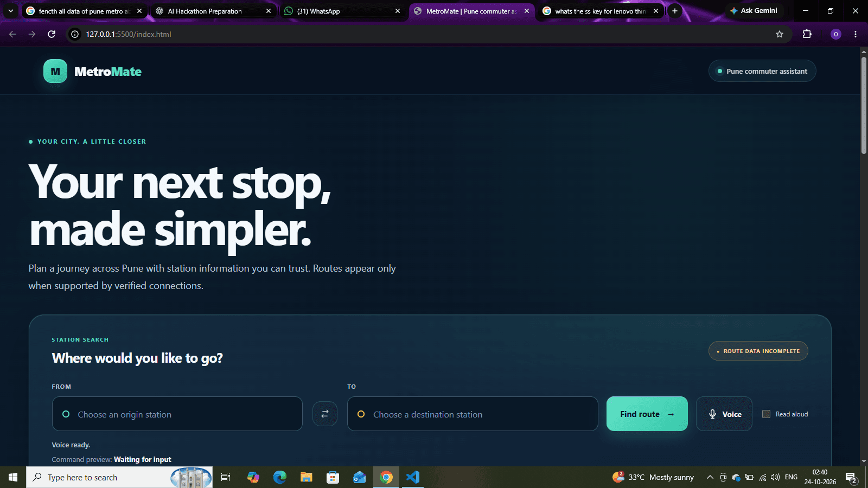Screen dimensions: 868x488
Task: Open the weather widget showing 33°C
Action: (x=653, y=477)
